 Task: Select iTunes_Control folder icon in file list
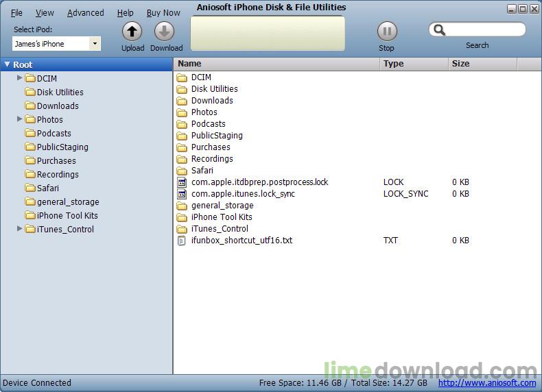[x=182, y=229]
